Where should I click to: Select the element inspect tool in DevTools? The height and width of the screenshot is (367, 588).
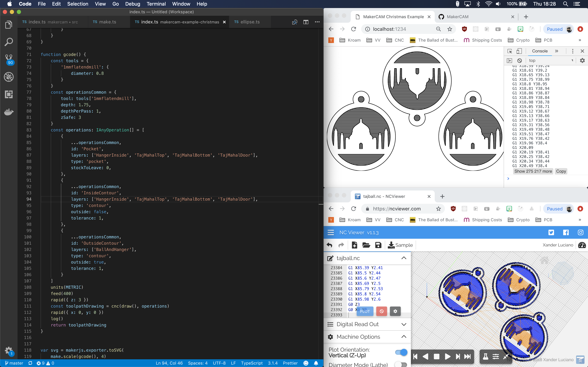(510, 51)
